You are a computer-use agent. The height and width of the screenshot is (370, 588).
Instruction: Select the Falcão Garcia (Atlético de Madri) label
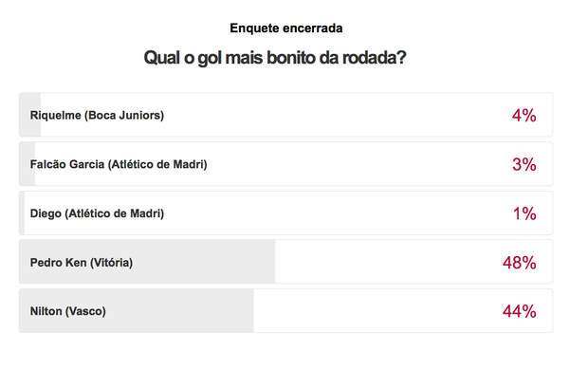(x=119, y=164)
